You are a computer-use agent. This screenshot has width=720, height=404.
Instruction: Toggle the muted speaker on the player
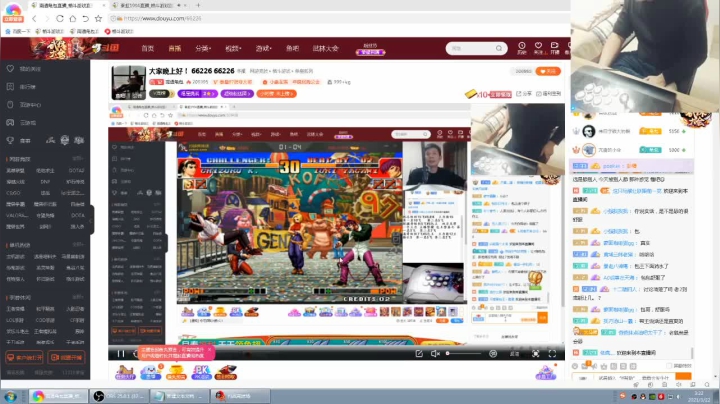pyautogui.click(x=435, y=354)
